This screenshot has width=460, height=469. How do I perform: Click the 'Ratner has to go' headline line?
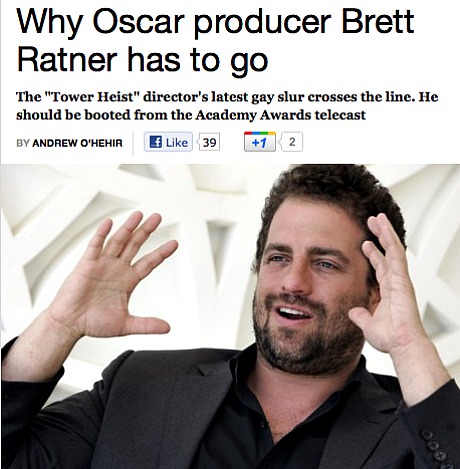pyautogui.click(x=142, y=62)
